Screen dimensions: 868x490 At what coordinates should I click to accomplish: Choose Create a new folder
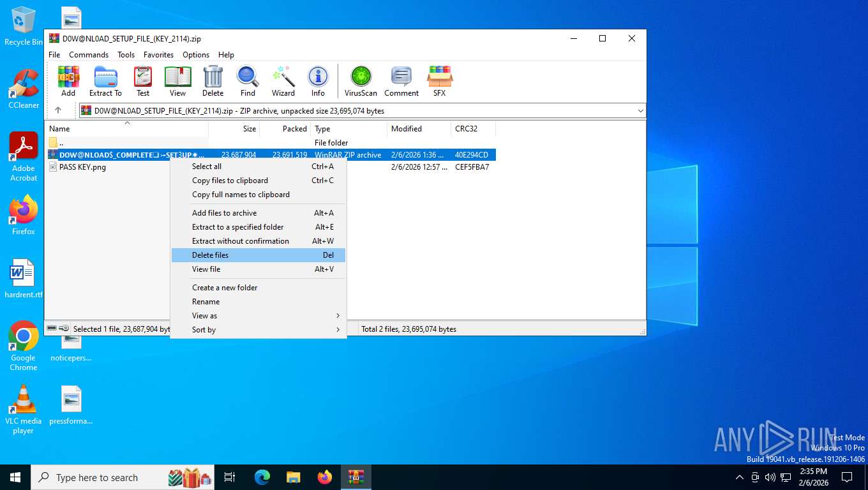[258, 288]
